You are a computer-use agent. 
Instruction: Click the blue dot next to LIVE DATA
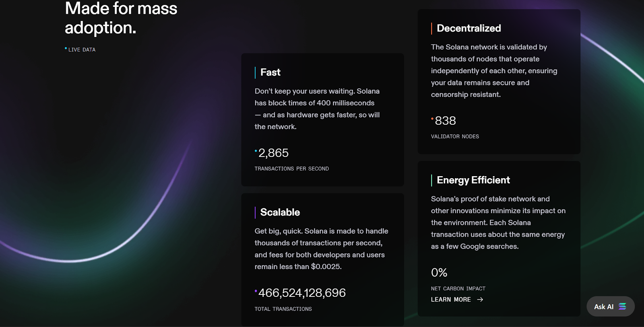click(x=66, y=49)
